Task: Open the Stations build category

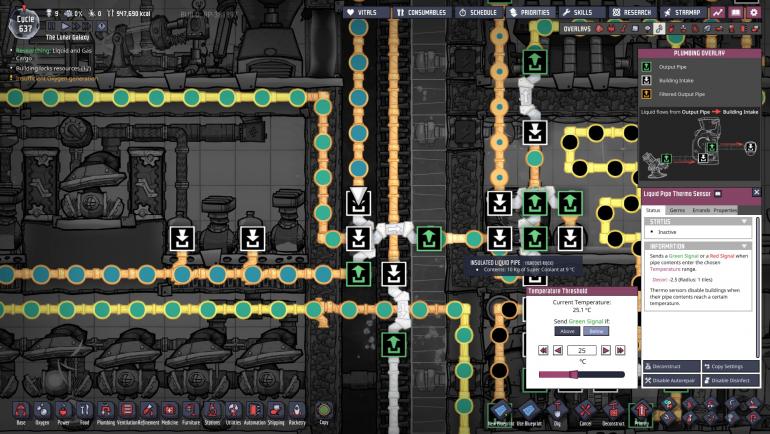Action: click(x=212, y=412)
